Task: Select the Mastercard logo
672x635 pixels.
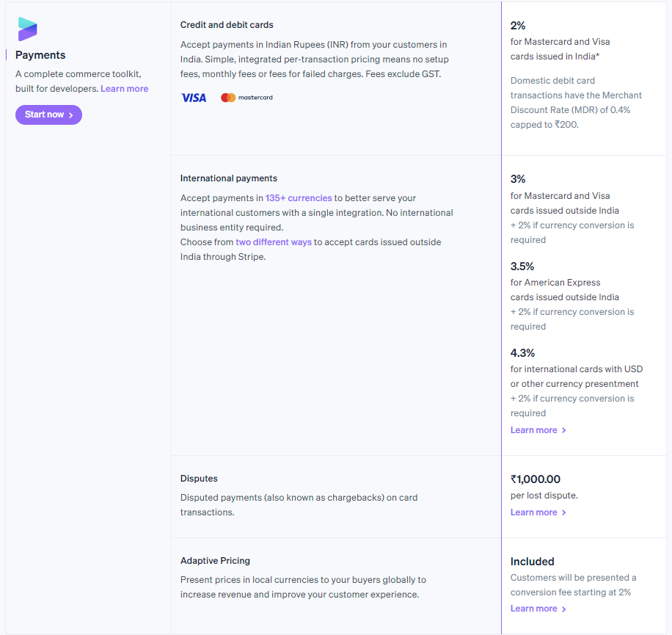Action: (246, 97)
